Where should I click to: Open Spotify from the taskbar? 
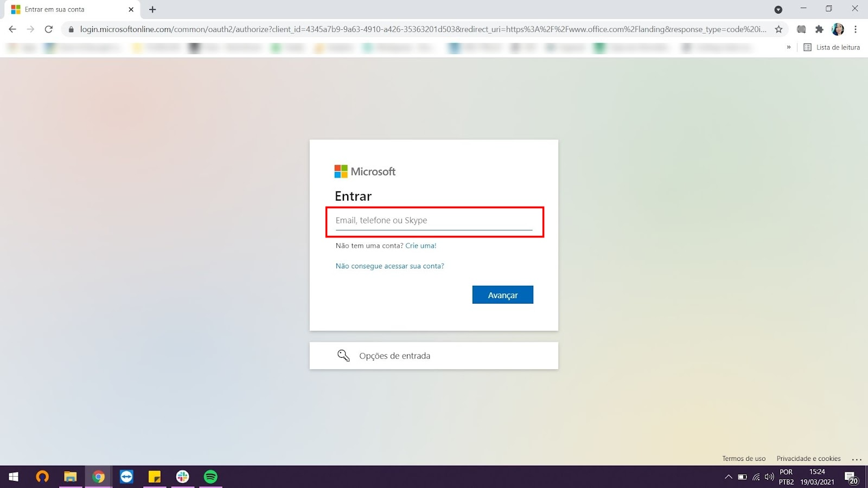(210, 477)
